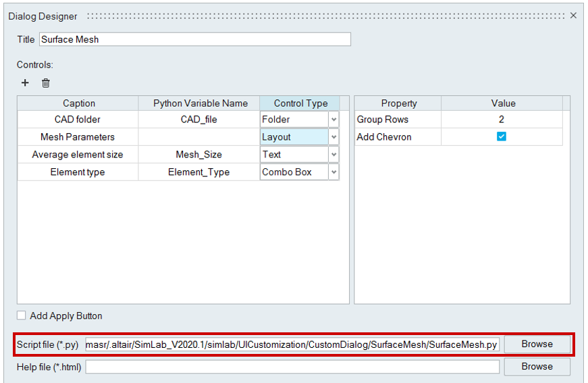Browse for the help file
This screenshot has height=383, width=588.
click(x=537, y=367)
